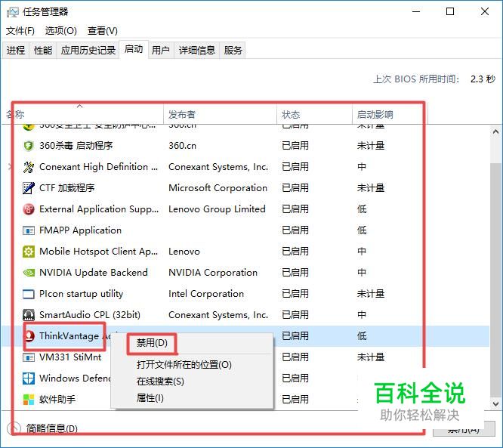The width and height of the screenshot is (503, 448).
Task: Click publisher Lenovo Group Limited
Action: pyautogui.click(x=217, y=209)
